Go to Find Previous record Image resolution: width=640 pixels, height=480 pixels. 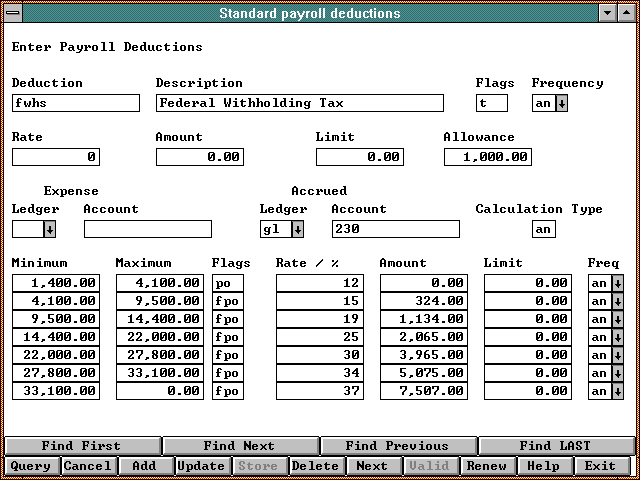click(397, 446)
